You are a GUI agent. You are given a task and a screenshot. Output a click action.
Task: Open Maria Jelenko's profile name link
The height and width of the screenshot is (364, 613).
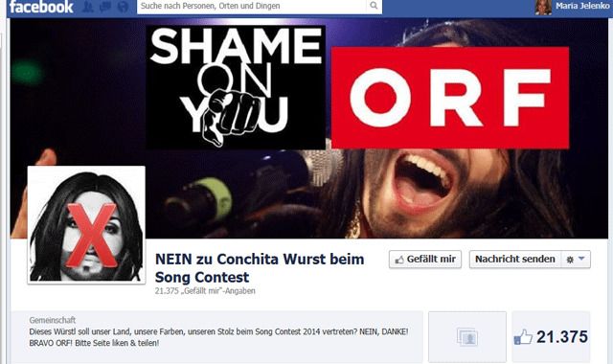[582, 6]
